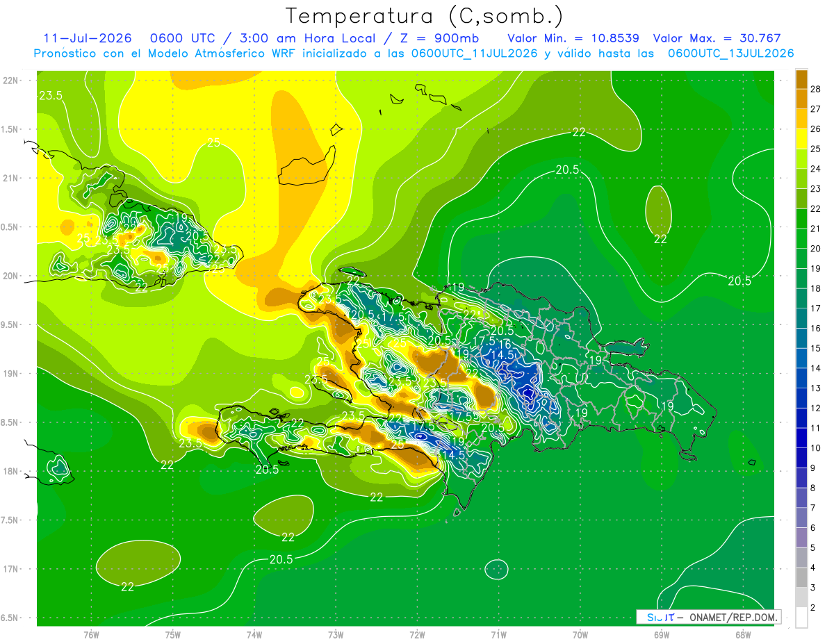Click the "21N" latitude axis label

(10, 178)
